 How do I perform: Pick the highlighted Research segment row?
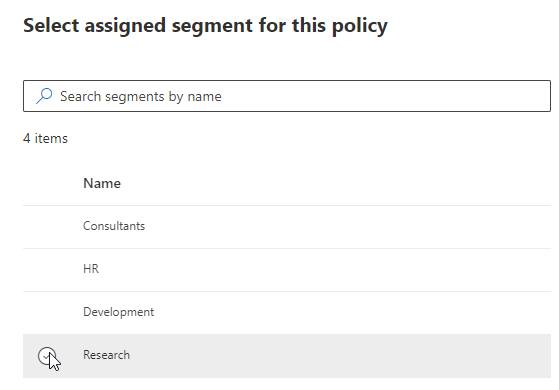287,356
